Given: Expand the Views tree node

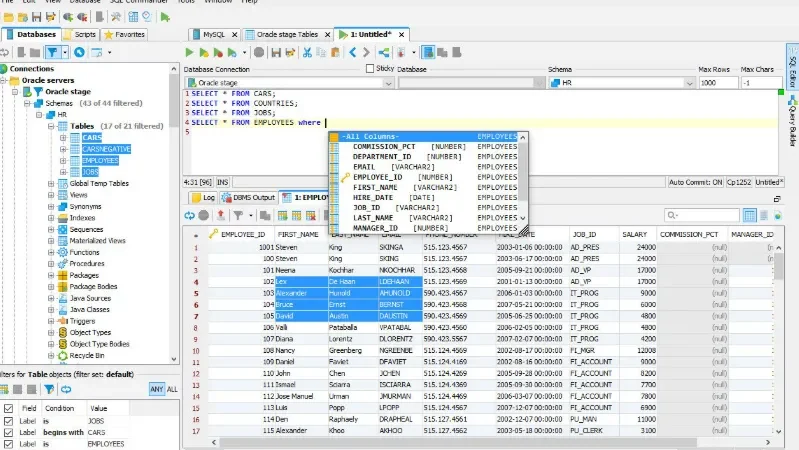Looking at the screenshot, I should (x=51, y=195).
